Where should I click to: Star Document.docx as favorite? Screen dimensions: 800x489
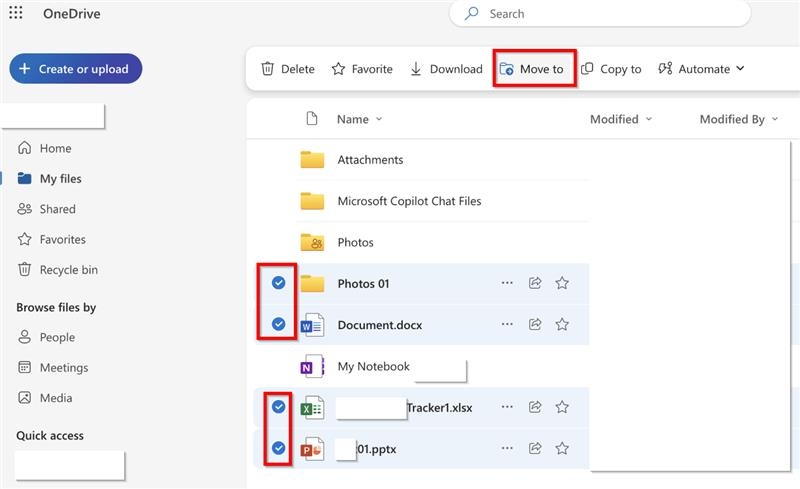pos(562,324)
